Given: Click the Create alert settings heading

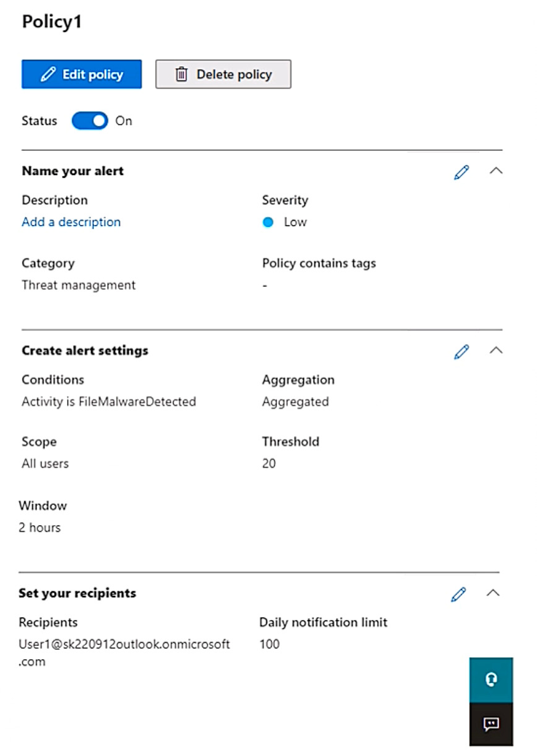Looking at the screenshot, I should [x=85, y=351].
